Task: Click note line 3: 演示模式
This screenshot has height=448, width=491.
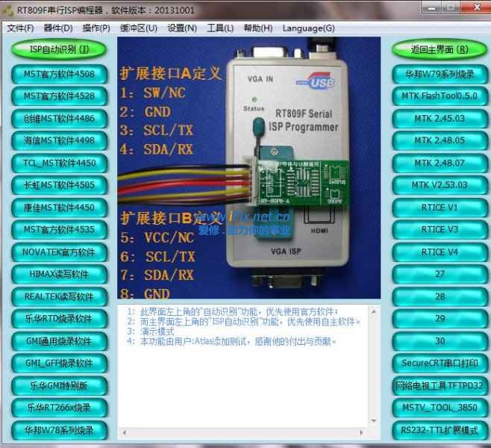Action: coord(150,331)
